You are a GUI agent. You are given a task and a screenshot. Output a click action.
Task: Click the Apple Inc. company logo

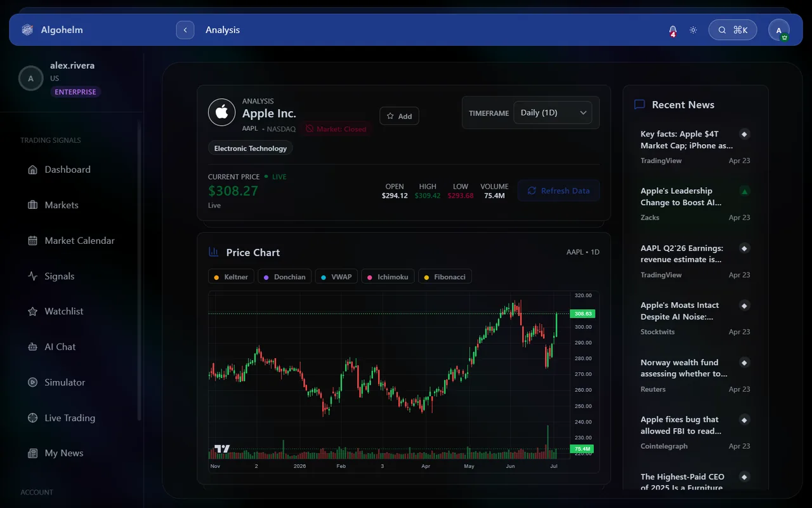click(x=221, y=112)
